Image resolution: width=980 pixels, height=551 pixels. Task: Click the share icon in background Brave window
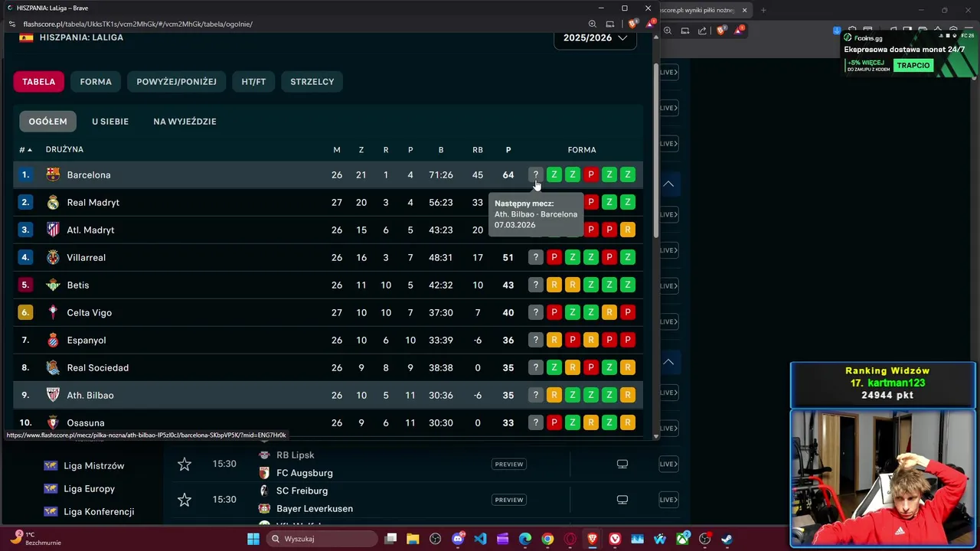(x=703, y=31)
